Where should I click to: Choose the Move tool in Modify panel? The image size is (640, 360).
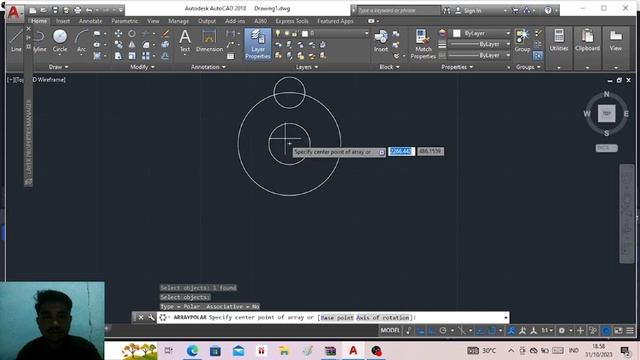click(x=118, y=33)
